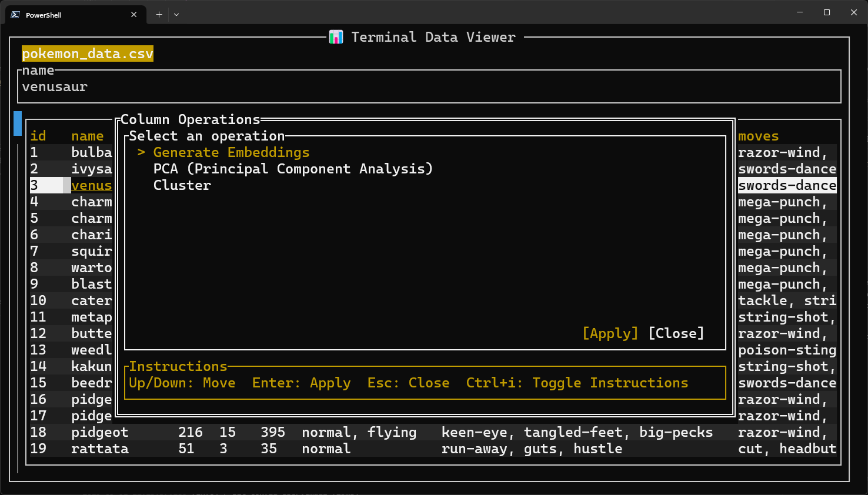
Task: Select row 12 butte name cell
Action: (92, 333)
